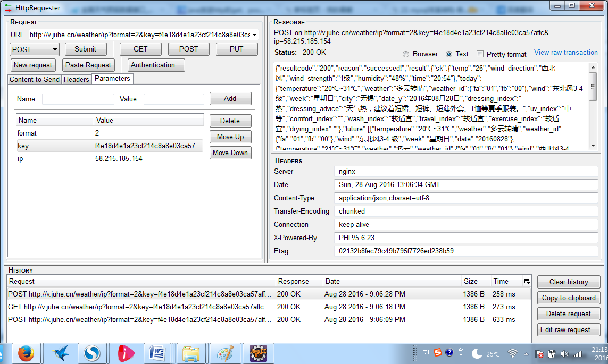608x364 pixels.
Task: Click the URL text field
Action: click(x=140, y=35)
